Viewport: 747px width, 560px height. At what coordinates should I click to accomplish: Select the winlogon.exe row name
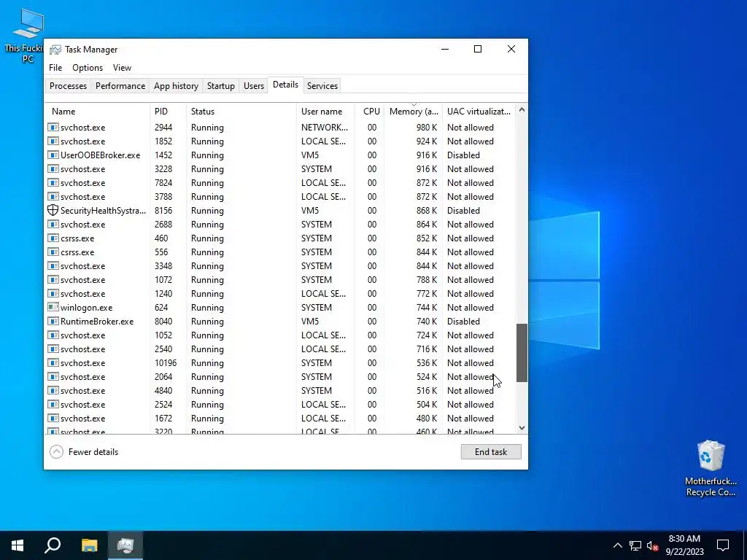pyautogui.click(x=86, y=308)
